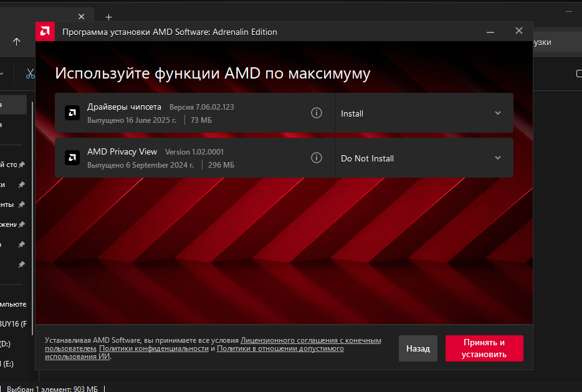Click the AMD Privacy View title
This screenshot has width=582, height=392.
click(x=122, y=151)
